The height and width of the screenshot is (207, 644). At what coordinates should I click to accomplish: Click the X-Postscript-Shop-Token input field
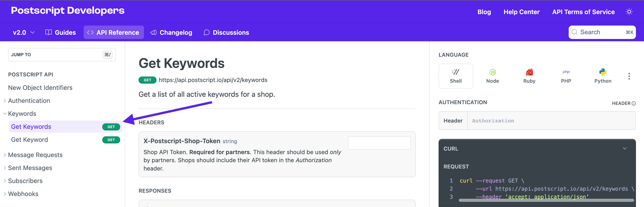(379, 142)
